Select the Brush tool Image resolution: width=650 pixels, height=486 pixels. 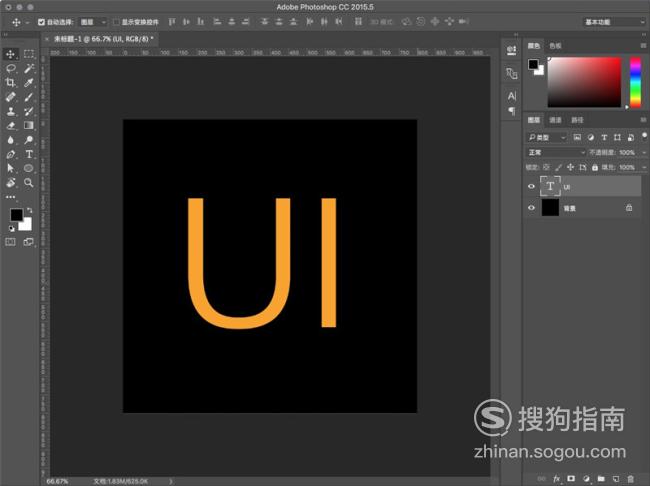[x=29, y=97]
